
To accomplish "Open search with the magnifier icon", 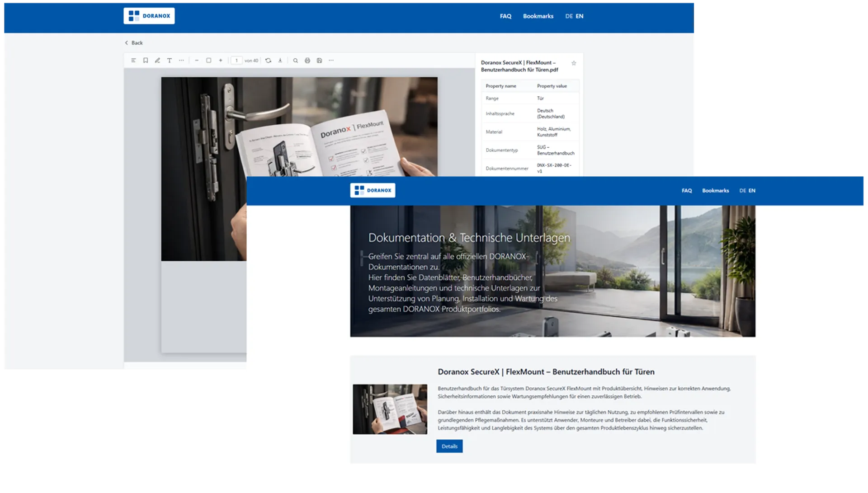I will 296,61.
